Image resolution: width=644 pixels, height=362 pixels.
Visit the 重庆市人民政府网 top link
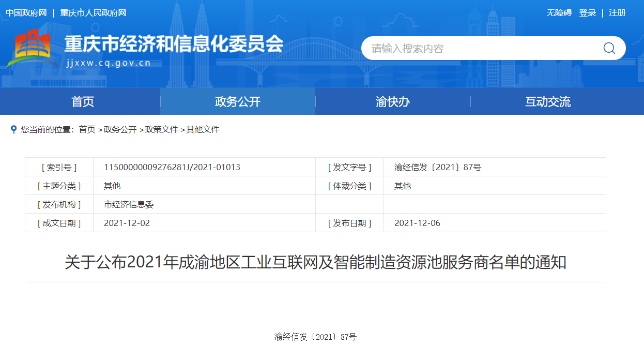[93, 13]
